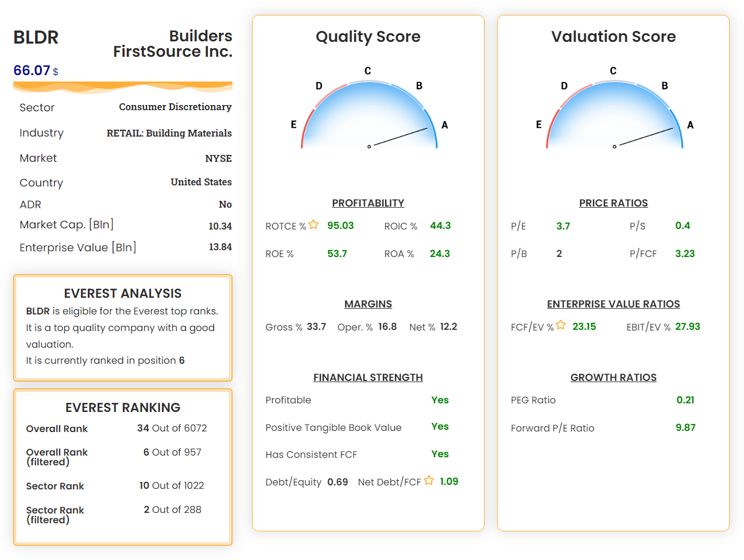Click Overall Rank 34 Out of 6072
Screen dimensions: 744x560
[172, 428]
